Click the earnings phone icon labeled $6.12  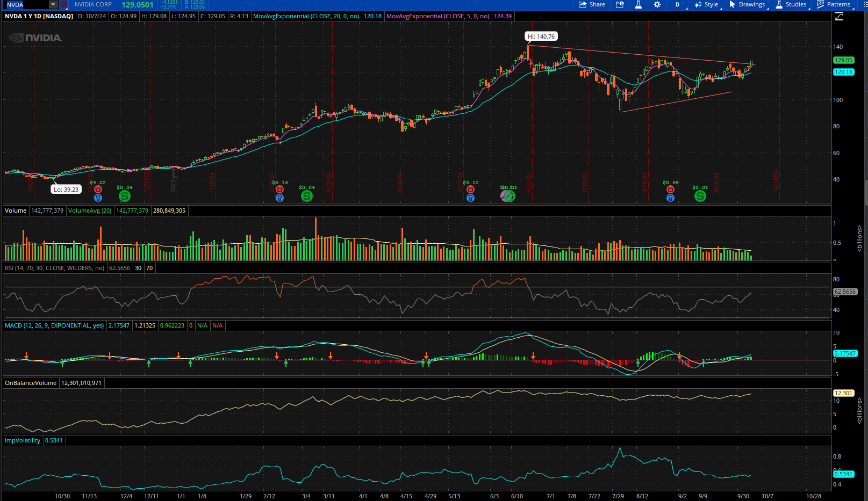[470, 189]
